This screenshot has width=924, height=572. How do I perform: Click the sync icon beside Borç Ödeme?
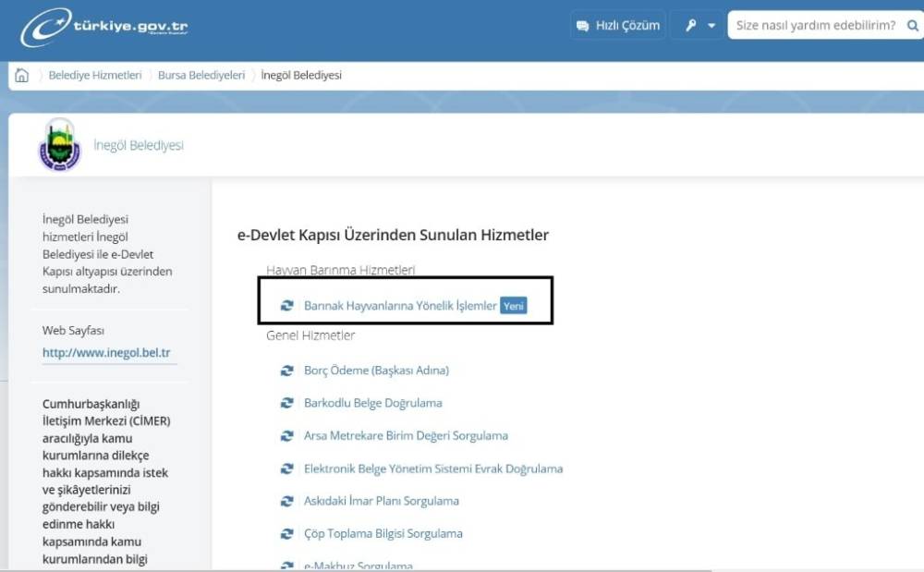click(x=286, y=370)
